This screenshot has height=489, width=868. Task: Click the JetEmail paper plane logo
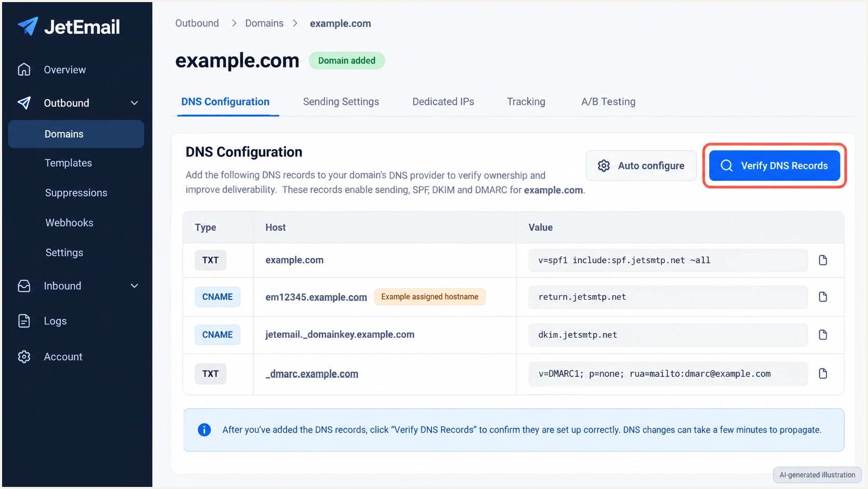pyautogui.click(x=28, y=26)
